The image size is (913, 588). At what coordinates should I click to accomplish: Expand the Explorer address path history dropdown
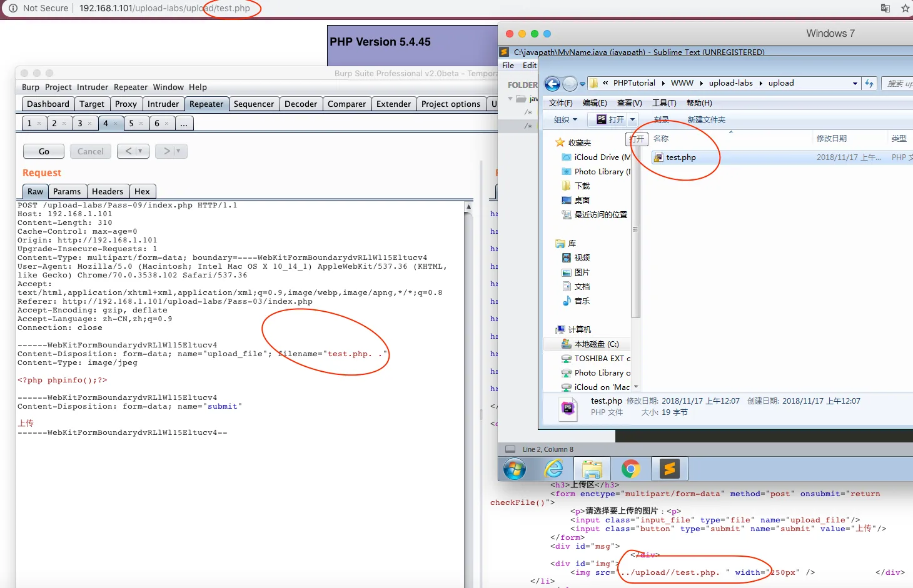(855, 83)
